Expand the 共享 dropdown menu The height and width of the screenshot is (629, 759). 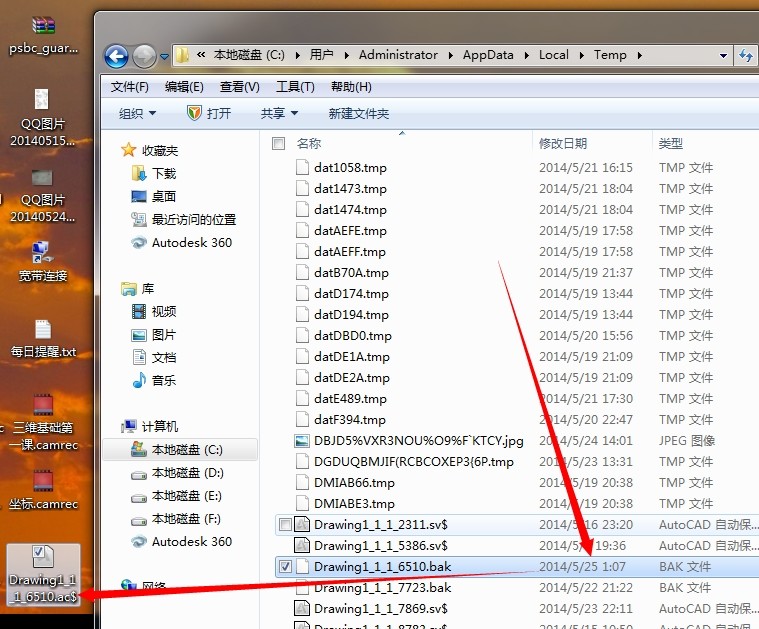point(279,113)
